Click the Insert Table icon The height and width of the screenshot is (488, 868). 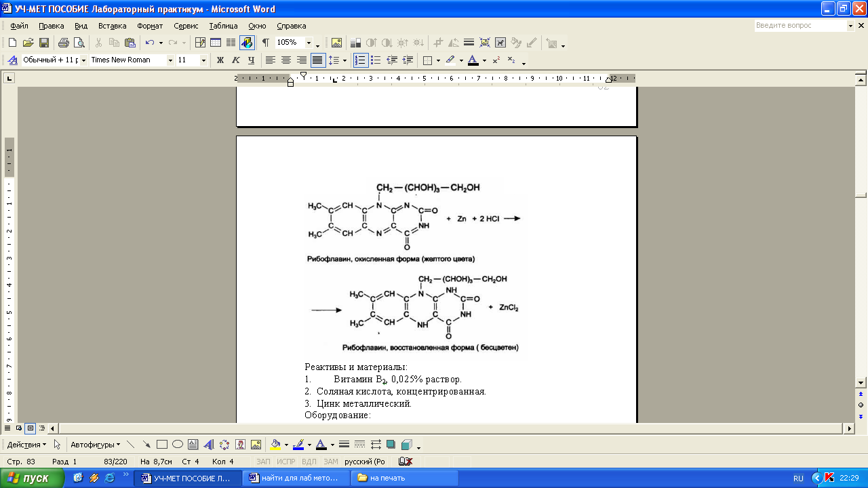click(216, 43)
